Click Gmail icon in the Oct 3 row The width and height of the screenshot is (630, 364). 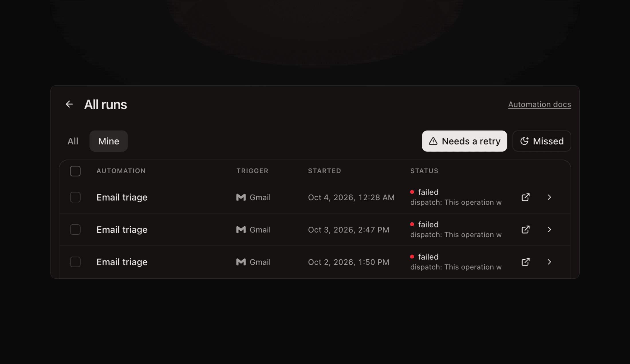point(241,230)
